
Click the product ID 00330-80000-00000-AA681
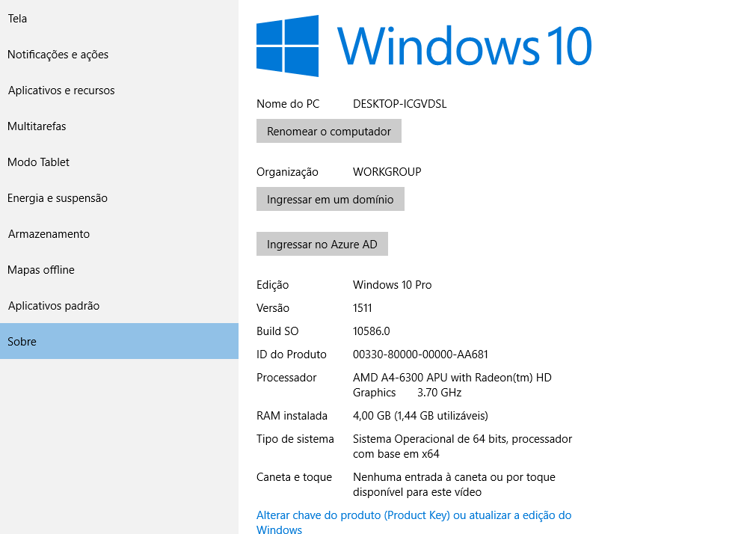click(x=420, y=354)
